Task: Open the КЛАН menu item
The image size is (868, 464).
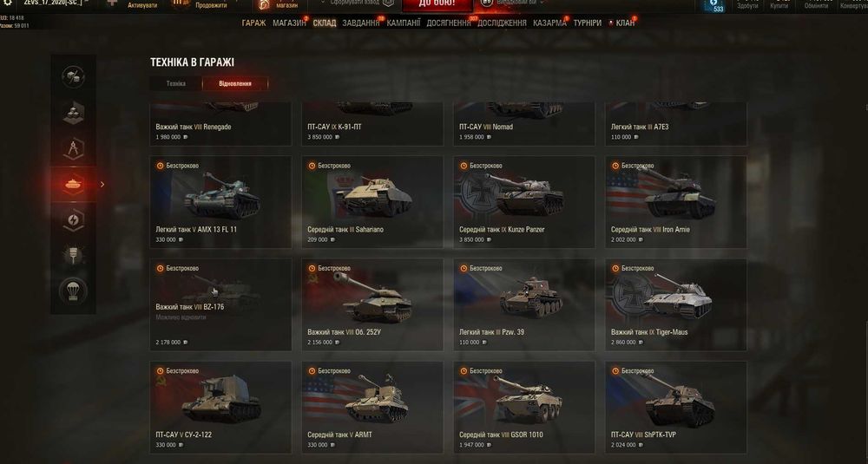Action: (625, 23)
